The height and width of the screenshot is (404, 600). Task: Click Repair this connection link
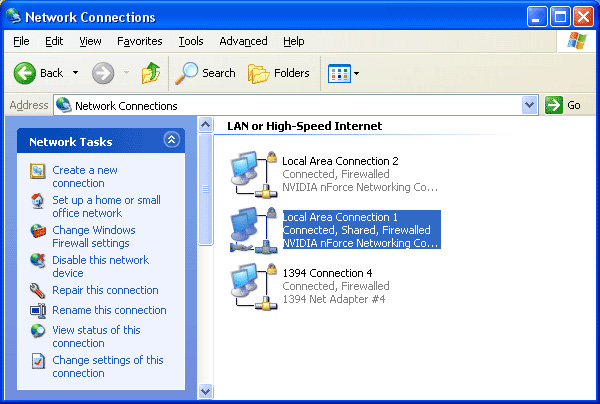[105, 290]
